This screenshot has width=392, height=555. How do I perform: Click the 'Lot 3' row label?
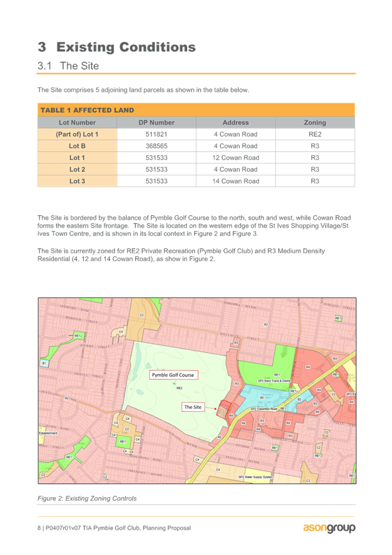tap(78, 181)
